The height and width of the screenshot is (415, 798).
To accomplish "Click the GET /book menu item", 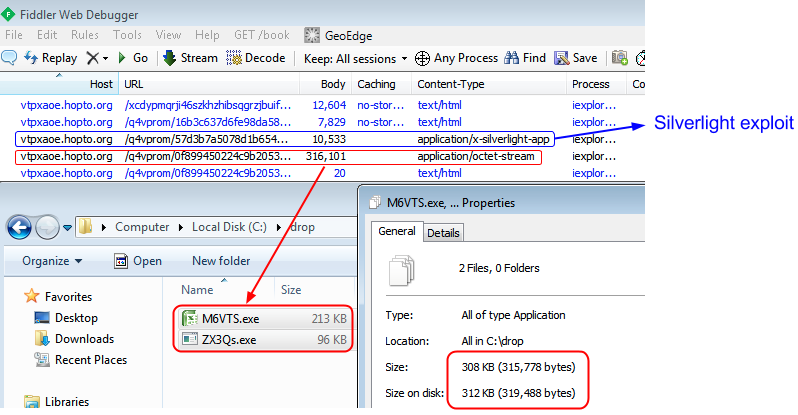I will pos(262,35).
